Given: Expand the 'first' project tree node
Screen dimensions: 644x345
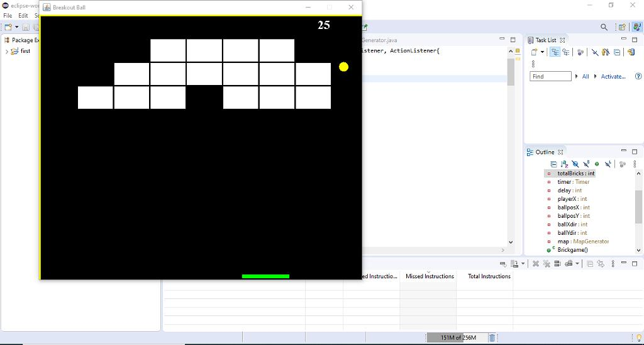Looking at the screenshot, I should (x=6, y=52).
